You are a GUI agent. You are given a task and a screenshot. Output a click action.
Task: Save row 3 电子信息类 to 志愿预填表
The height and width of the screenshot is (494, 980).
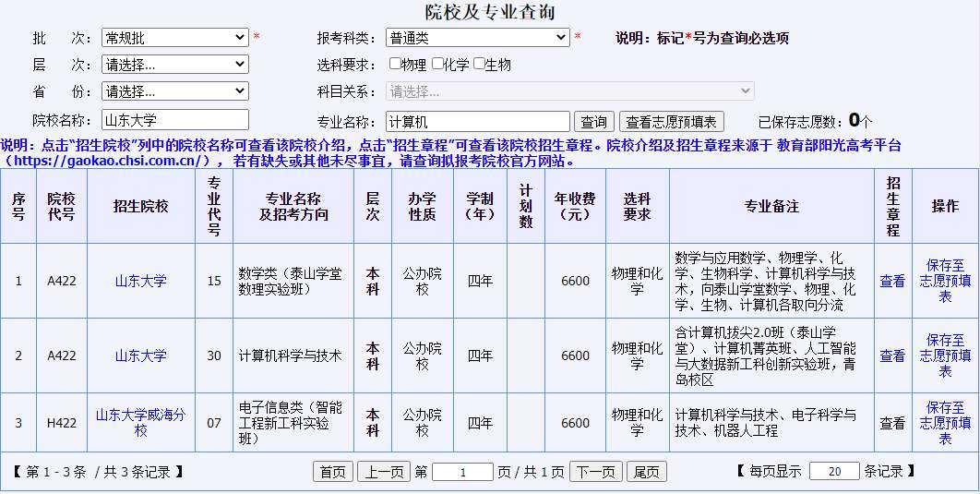945,423
